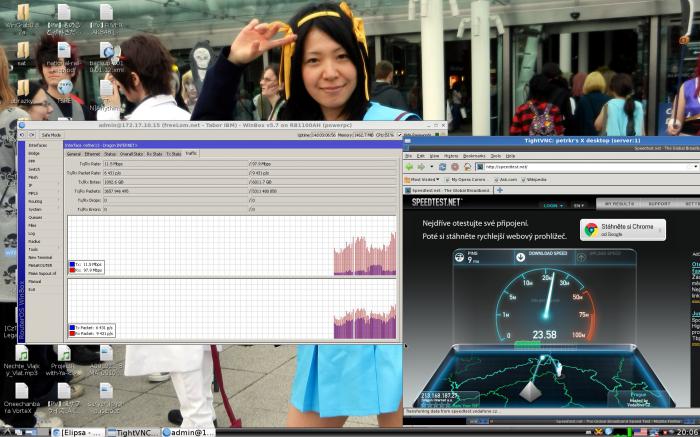This screenshot has height=437, width=700.
Task: Click the WinBox redo arrow icon
Action: 31,135
